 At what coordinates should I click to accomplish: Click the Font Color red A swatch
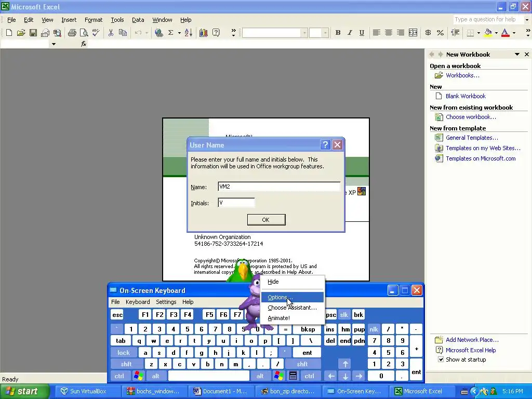point(505,33)
